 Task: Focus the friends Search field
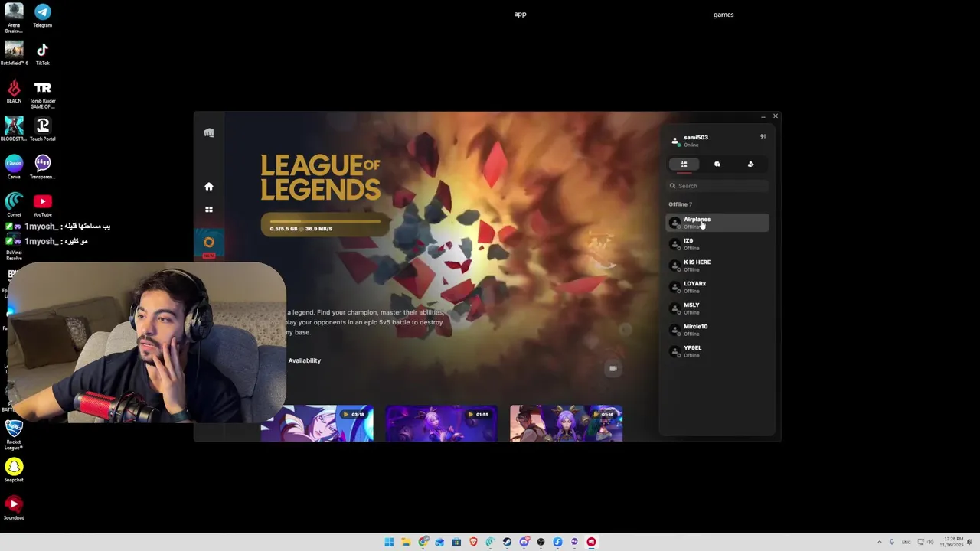coord(717,186)
